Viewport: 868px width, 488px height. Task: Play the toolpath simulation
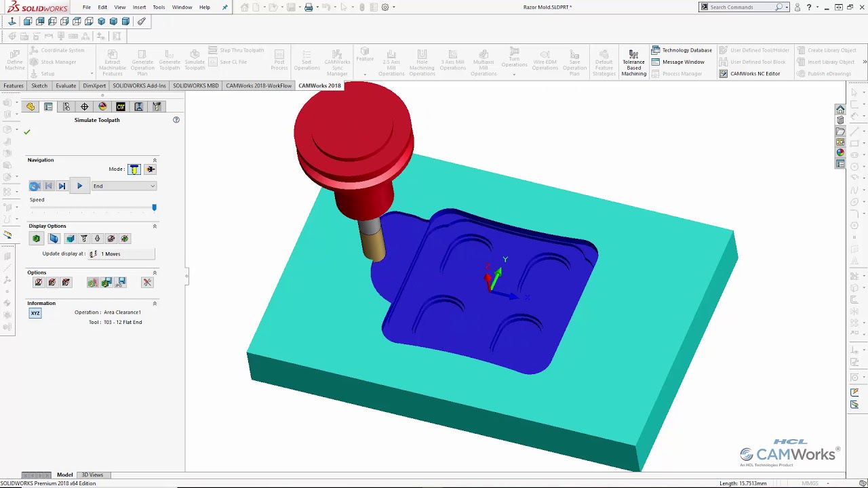[x=79, y=186]
